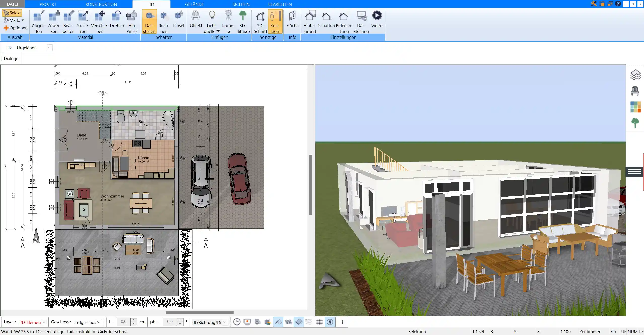Screen dimensions: 644x335
Task: Insert an Objekt chair icon
Action: (196, 19)
